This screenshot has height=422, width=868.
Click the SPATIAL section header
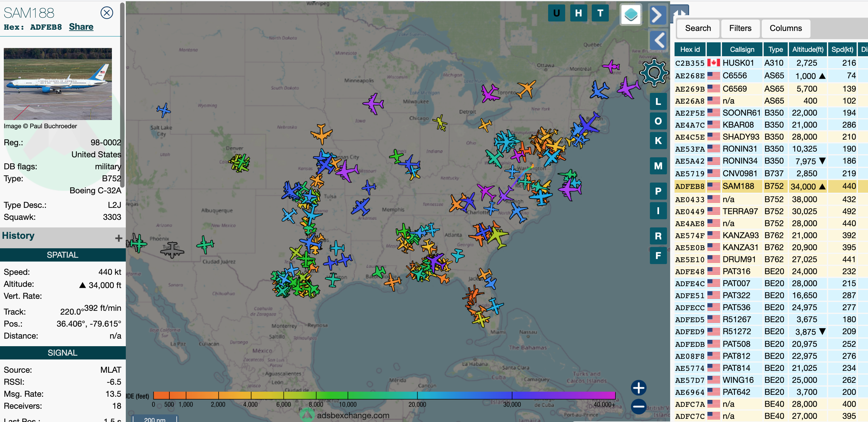point(63,255)
